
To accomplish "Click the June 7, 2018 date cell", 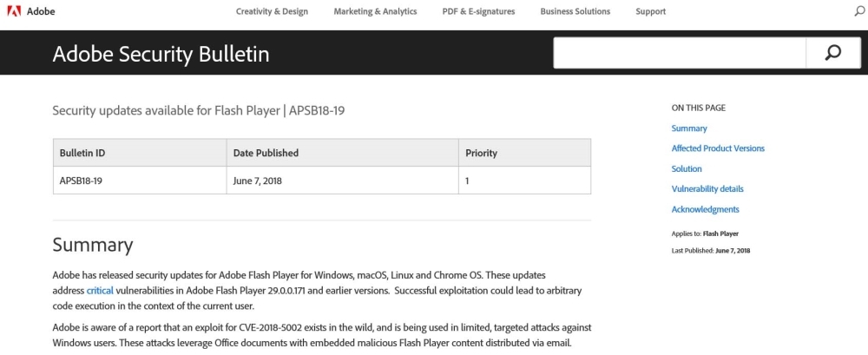I will (343, 181).
